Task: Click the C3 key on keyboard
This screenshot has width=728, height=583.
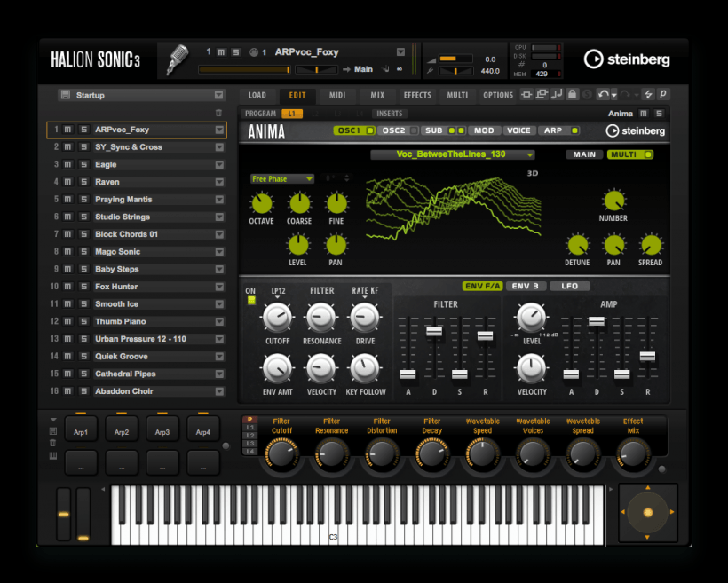Action: [333, 516]
